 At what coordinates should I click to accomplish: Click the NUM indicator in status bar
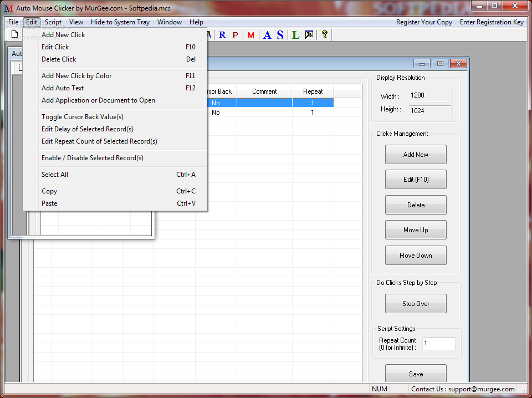coord(379,389)
